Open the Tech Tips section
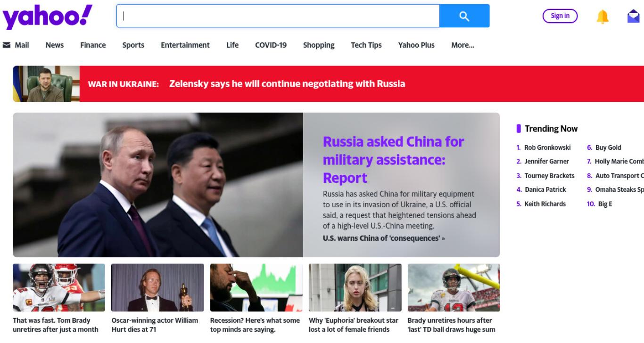644x343 pixels. tap(366, 45)
